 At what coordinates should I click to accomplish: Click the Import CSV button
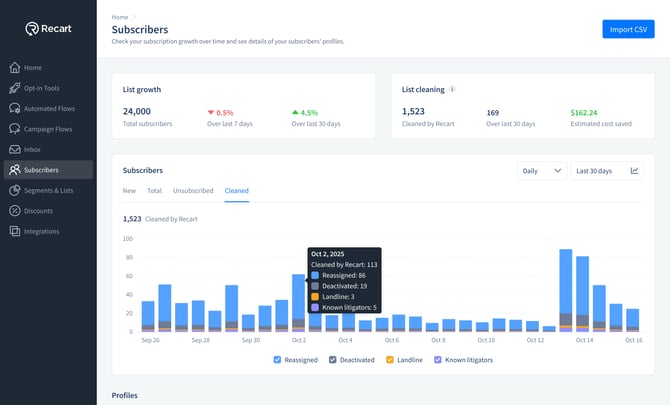[x=628, y=29]
